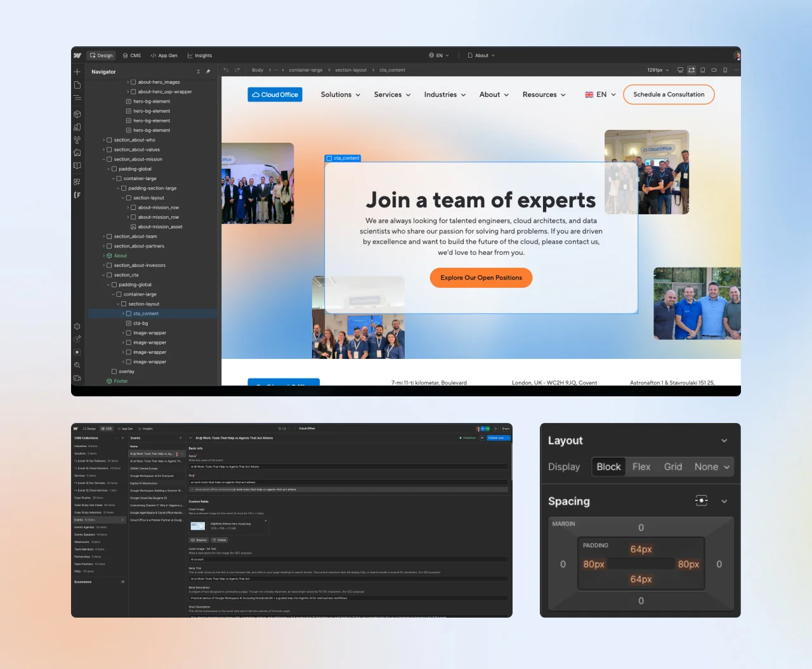The image size is (812, 669).
Task: Open the Style selectors droplets icon
Action: [77, 140]
